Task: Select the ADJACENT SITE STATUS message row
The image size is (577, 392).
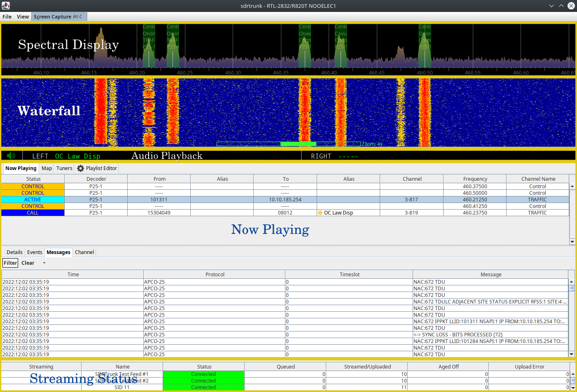Action: coord(285,302)
